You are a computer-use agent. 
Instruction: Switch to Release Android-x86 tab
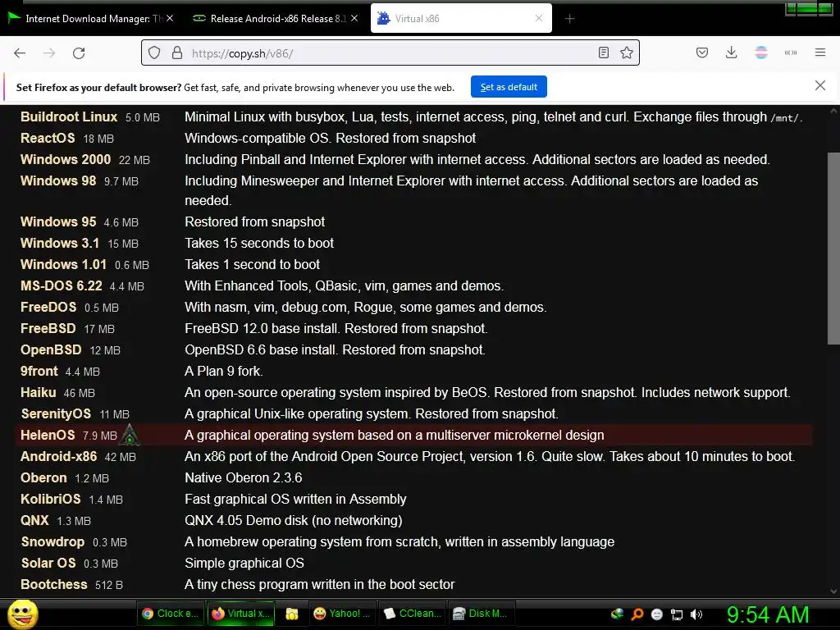[275, 18]
